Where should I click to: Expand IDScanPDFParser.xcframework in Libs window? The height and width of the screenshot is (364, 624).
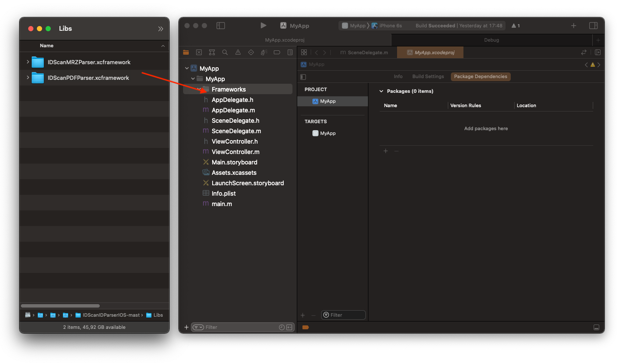click(28, 78)
